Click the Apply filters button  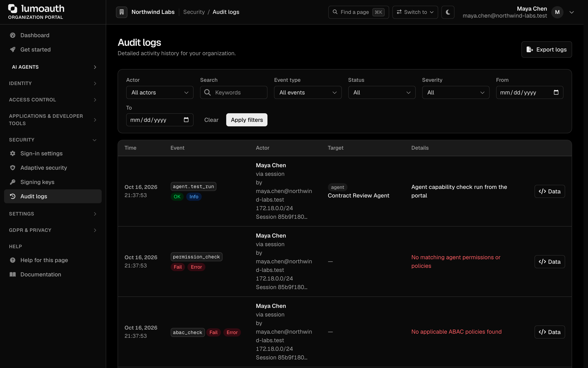click(247, 120)
